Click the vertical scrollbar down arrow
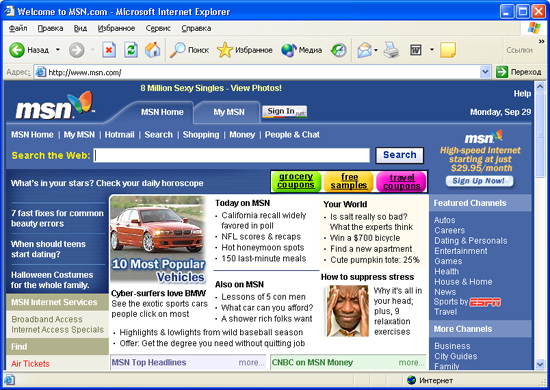This screenshot has width=550, height=390. click(540, 365)
